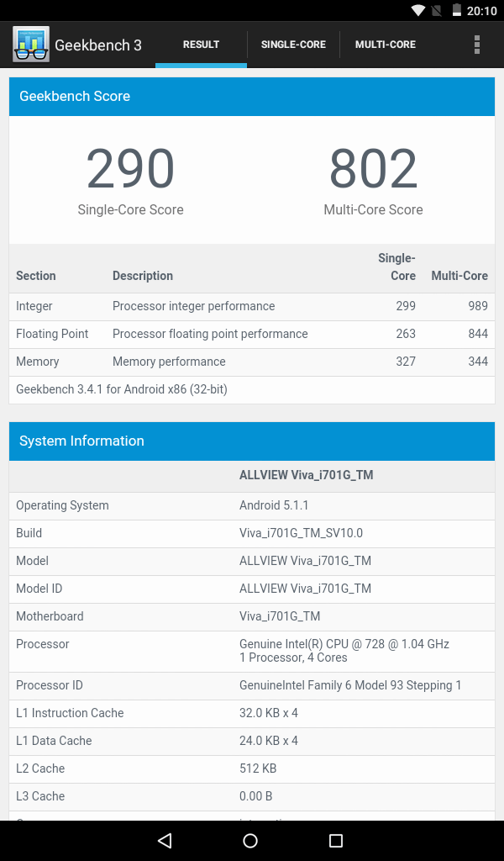Screen dimensions: 504x861
Task: Tap the L1 Instruction Cache label
Action: [70, 713]
